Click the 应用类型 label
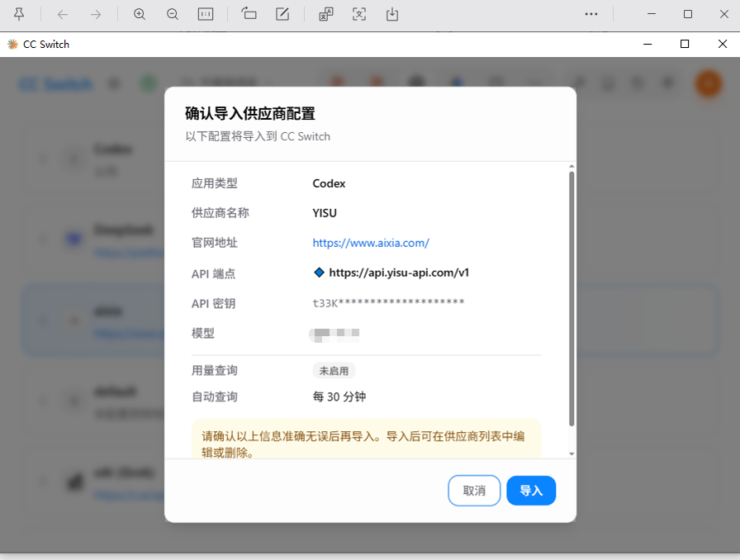This screenshot has width=740, height=560. pos(214,183)
